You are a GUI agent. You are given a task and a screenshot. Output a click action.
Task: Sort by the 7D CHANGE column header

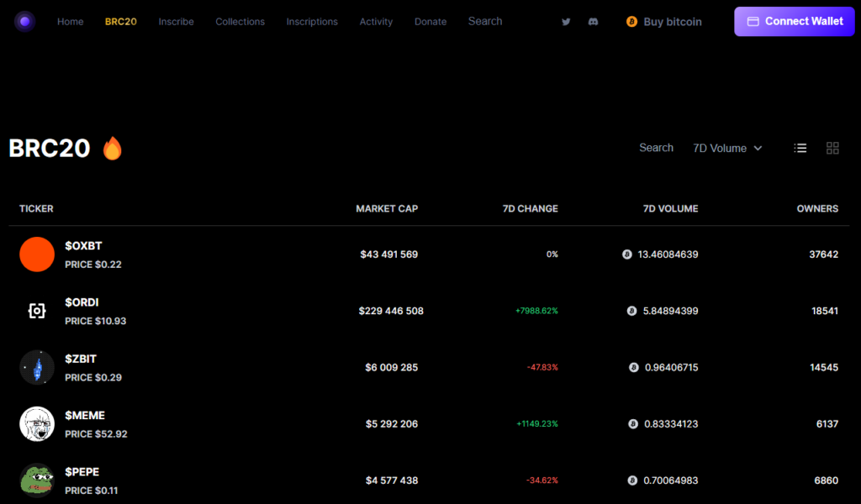530,208
